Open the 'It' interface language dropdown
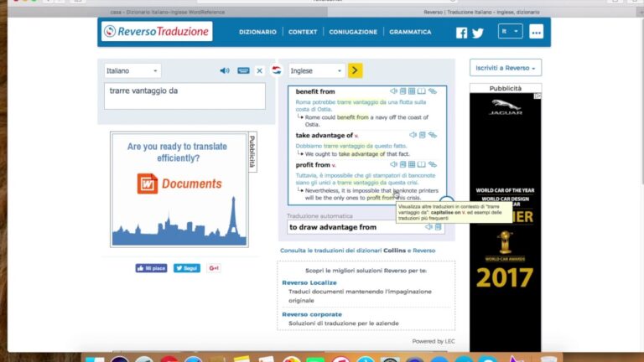This screenshot has width=644, height=362. [x=510, y=31]
